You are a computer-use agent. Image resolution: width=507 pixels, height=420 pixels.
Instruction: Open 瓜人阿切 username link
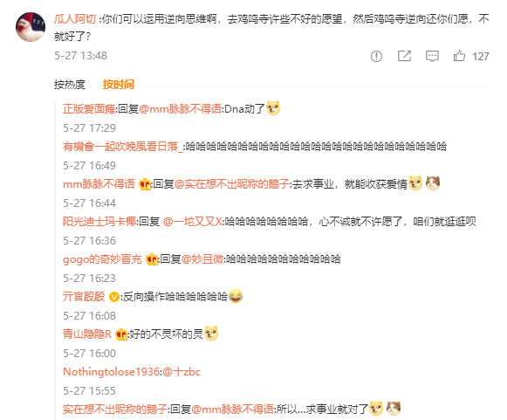(75, 19)
